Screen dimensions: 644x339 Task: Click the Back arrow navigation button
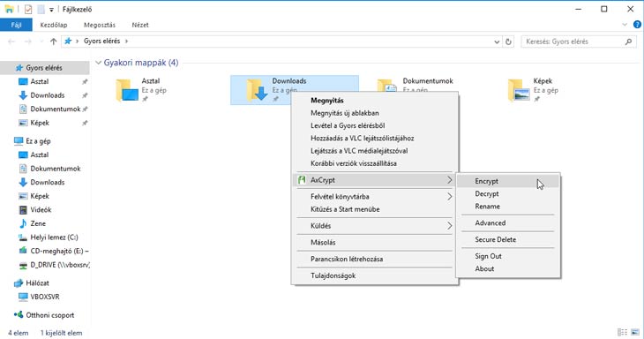(x=11, y=41)
